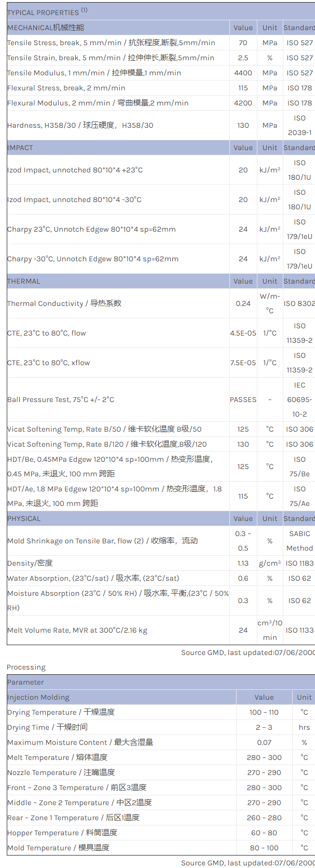This screenshot has height=868, width=315.
Task: Select the Injection Molding header cell
Action: coord(38,697)
